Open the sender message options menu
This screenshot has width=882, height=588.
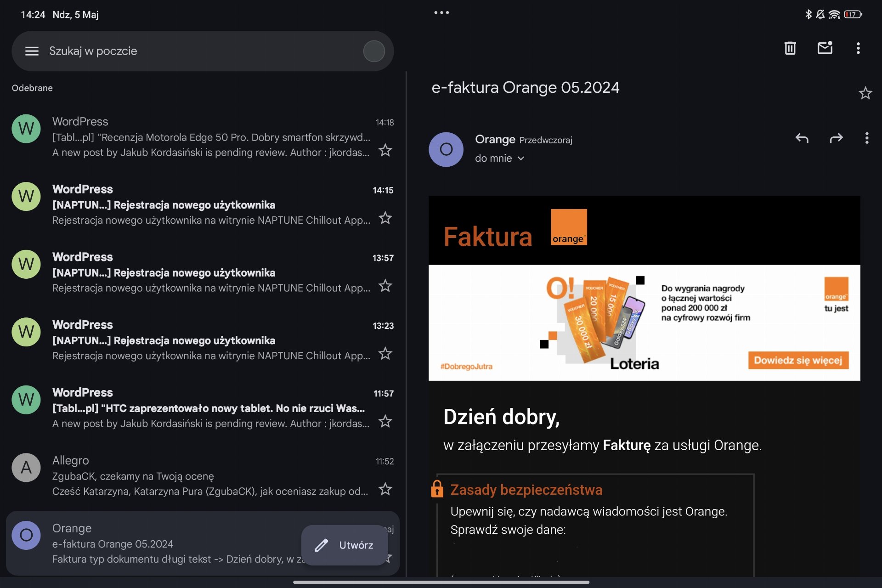pyautogui.click(x=866, y=138)
